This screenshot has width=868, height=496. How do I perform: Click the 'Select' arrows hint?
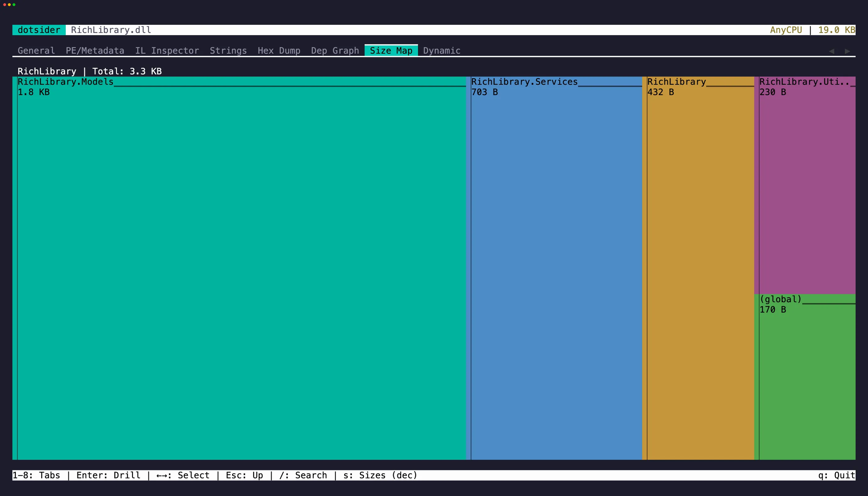(x=183, y=475)
